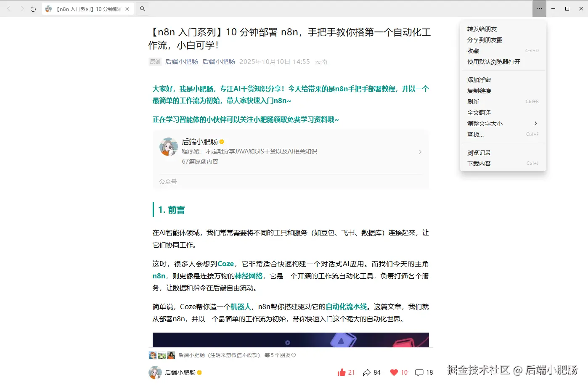
Task: Select 全文翻译 to translate the article
Action: (x=503, y=113)
